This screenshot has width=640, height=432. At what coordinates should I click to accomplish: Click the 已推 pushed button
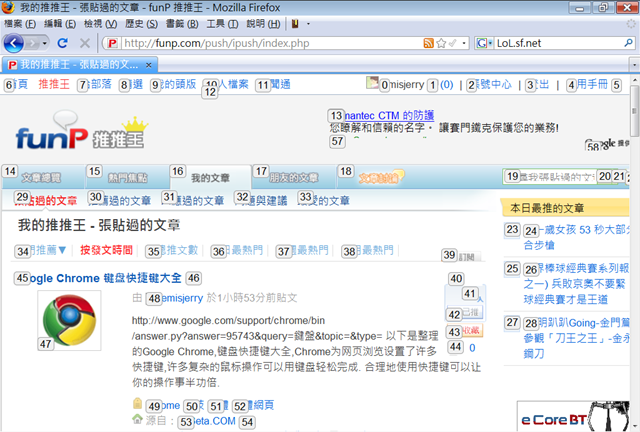tap(466, 313)
